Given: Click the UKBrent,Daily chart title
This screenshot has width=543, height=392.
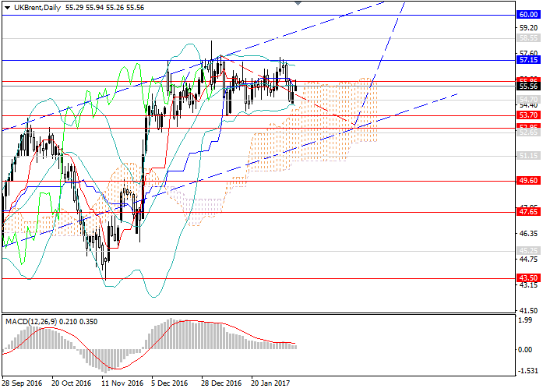Looking at the screenshot, I should (37, 8).
